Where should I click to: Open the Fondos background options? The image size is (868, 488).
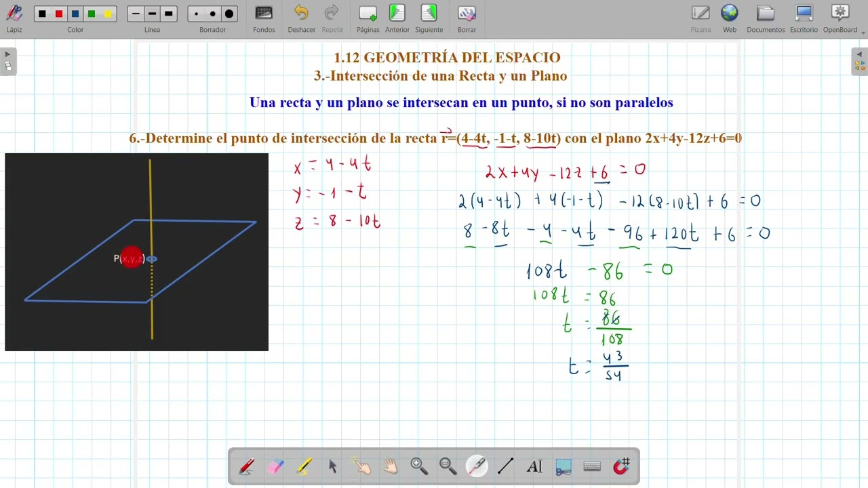(264, 18)
